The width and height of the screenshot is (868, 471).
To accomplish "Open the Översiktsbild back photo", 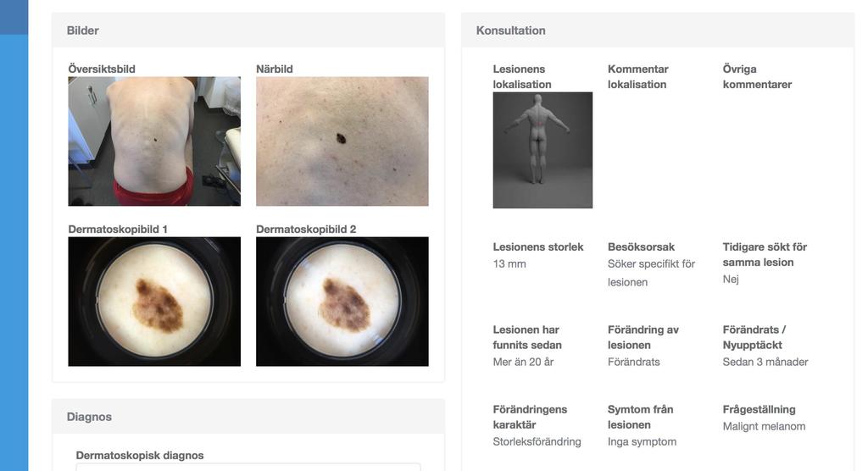I will point(154,141).
